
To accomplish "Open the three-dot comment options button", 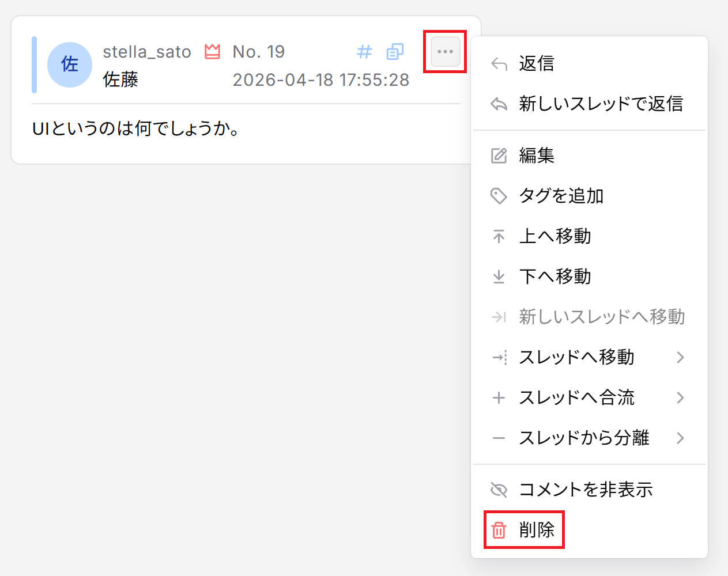I will tap(445, 52).
